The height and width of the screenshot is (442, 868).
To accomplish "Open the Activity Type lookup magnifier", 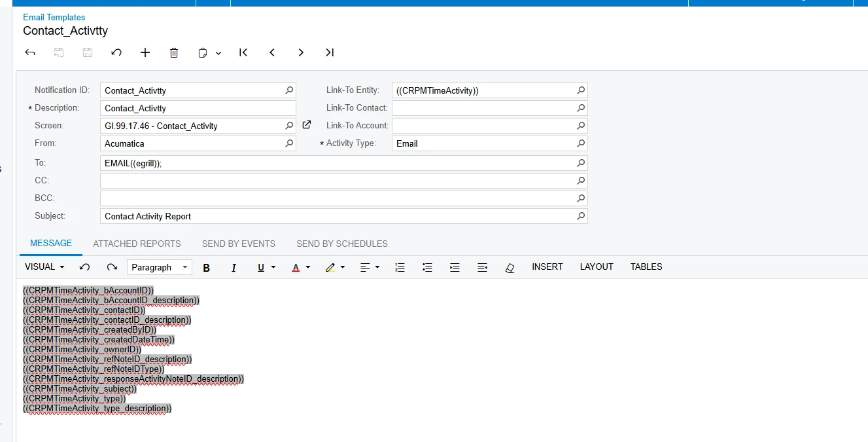I will pos(581,143).
